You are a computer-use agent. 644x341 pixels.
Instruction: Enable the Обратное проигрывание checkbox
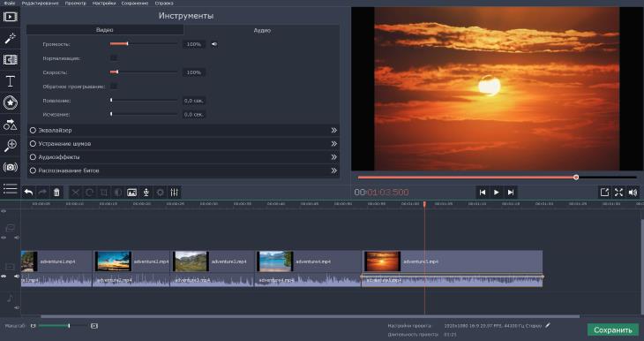click(114, 87)
